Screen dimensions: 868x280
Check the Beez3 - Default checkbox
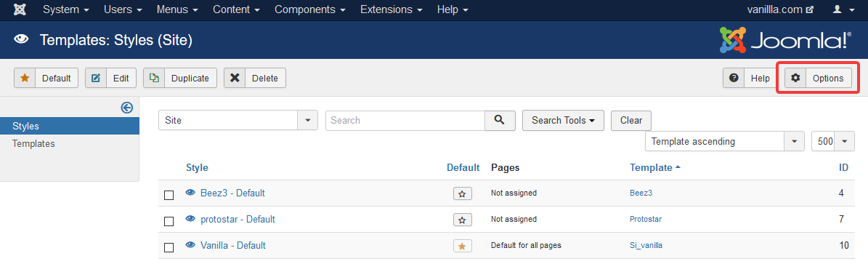click(169, 195)
